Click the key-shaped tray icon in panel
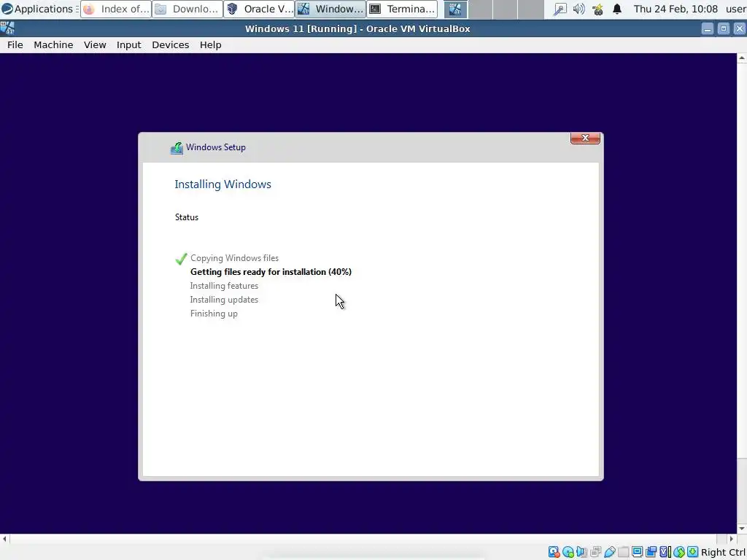The image size is (747, 560). 560,9
